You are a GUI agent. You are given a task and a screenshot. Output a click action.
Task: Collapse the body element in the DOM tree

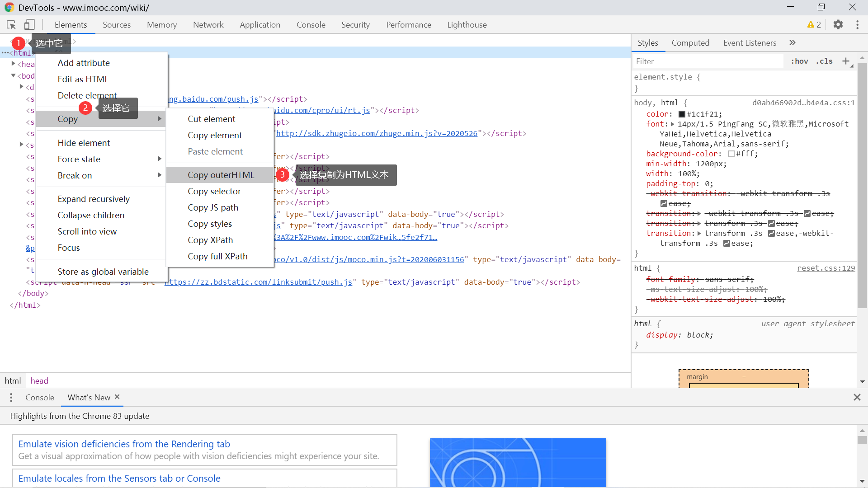13,75
